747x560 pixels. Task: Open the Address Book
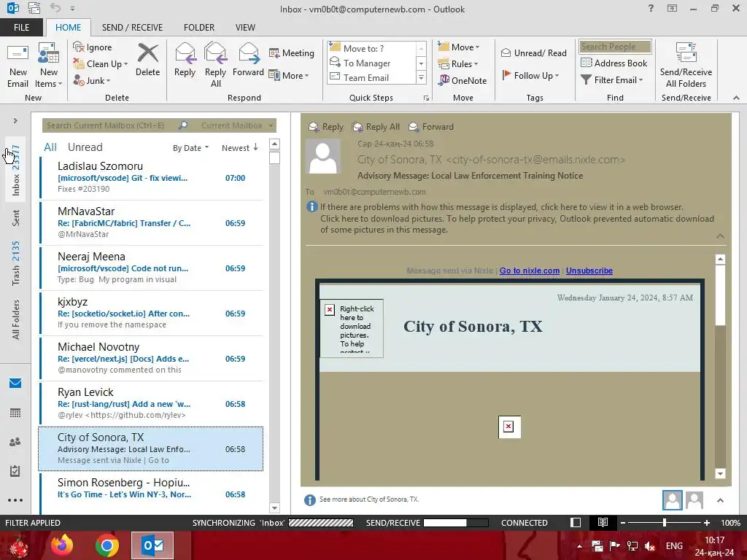point(614,63)
